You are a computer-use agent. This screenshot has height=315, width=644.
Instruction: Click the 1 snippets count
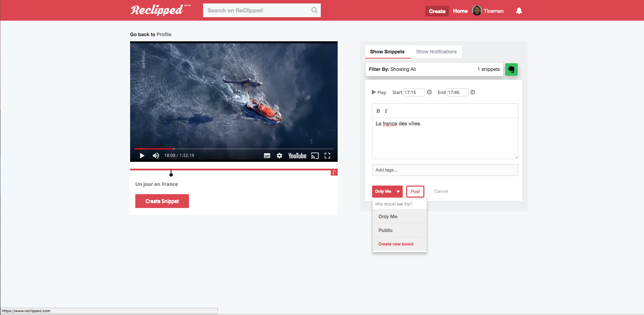point(488,69)
